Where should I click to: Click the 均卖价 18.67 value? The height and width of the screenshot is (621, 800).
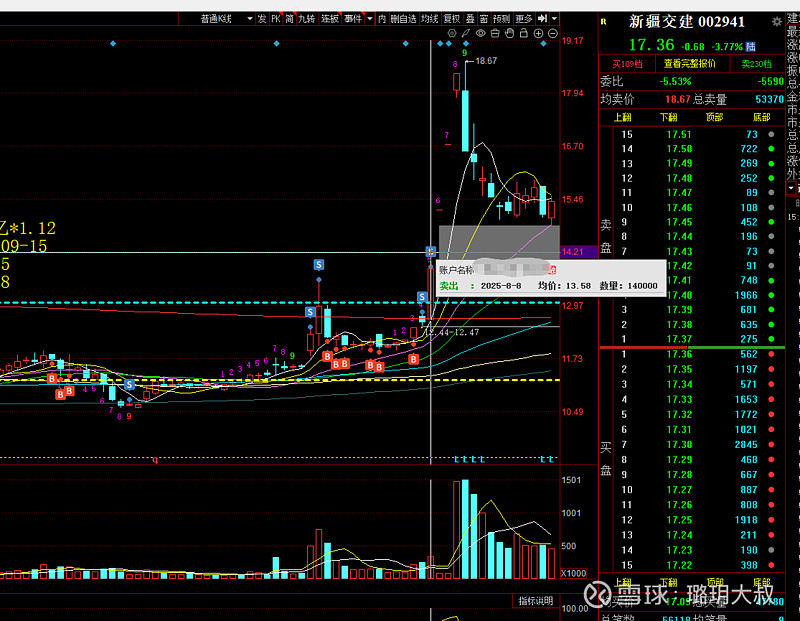pyautogui.click(x=678, y=99)
